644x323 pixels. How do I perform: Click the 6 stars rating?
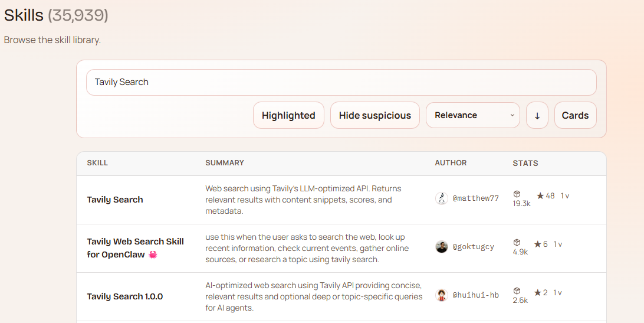[541, 244]
